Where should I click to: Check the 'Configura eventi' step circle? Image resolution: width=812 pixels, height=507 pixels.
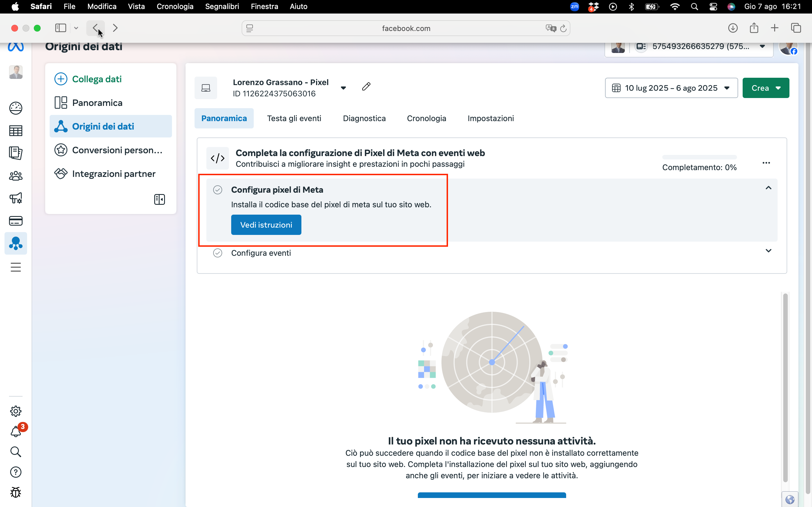tap(218, 253)
